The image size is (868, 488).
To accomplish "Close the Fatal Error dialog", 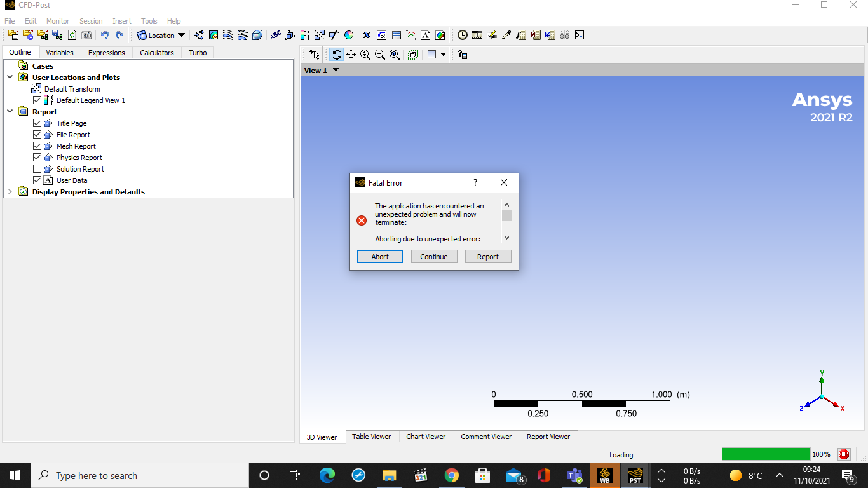I will click(x=504, y=182).
